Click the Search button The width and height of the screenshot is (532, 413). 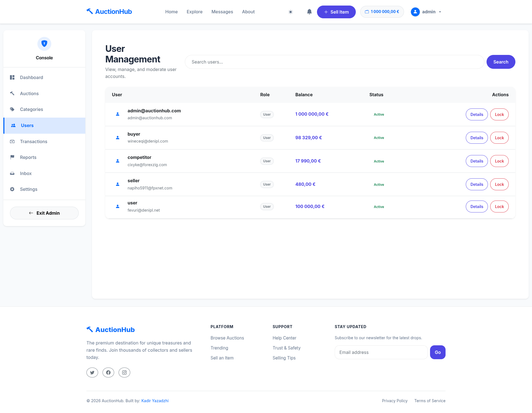(501, 62)
